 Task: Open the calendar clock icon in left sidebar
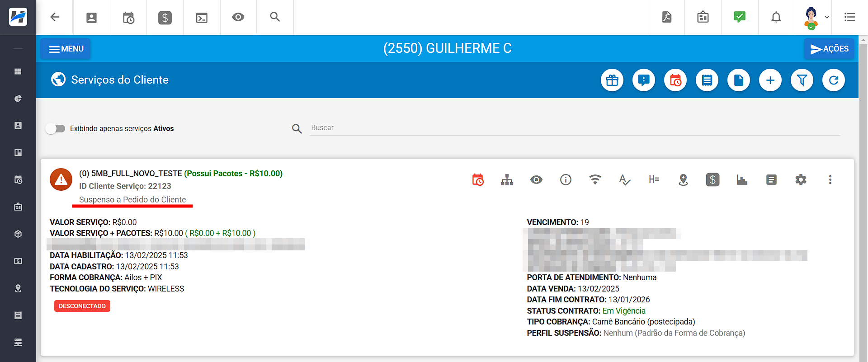(x=18, y=180)
